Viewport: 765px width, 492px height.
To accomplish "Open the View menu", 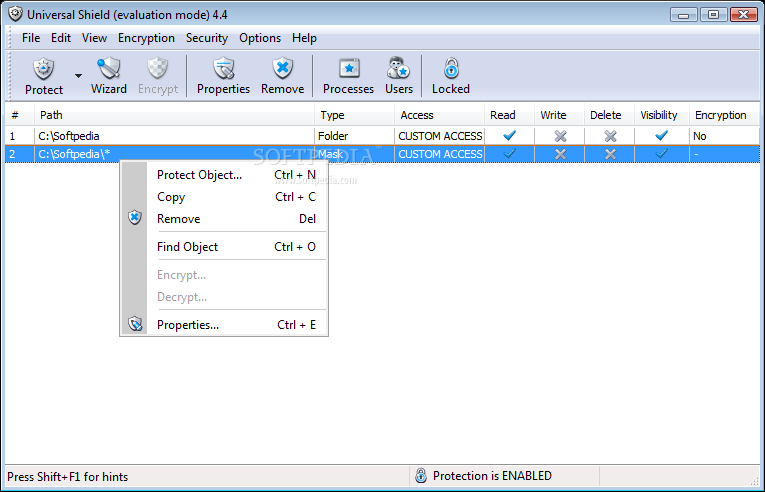I will 94,38.
